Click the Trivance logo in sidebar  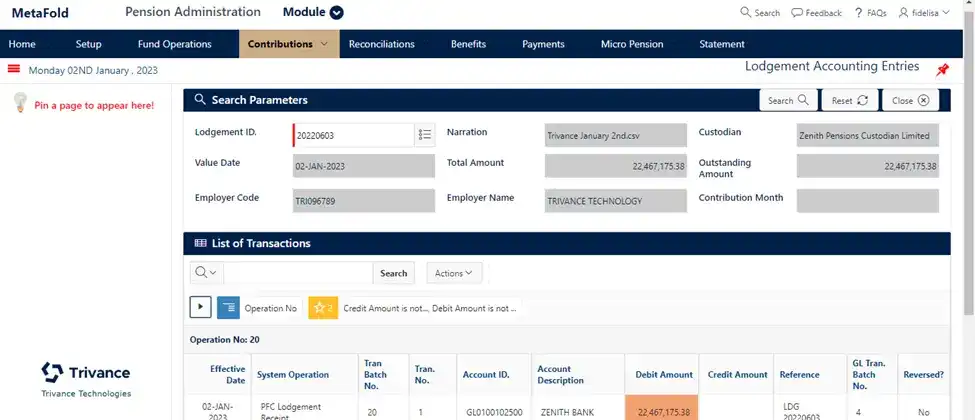pyautogui.click(x=86, y=379)
